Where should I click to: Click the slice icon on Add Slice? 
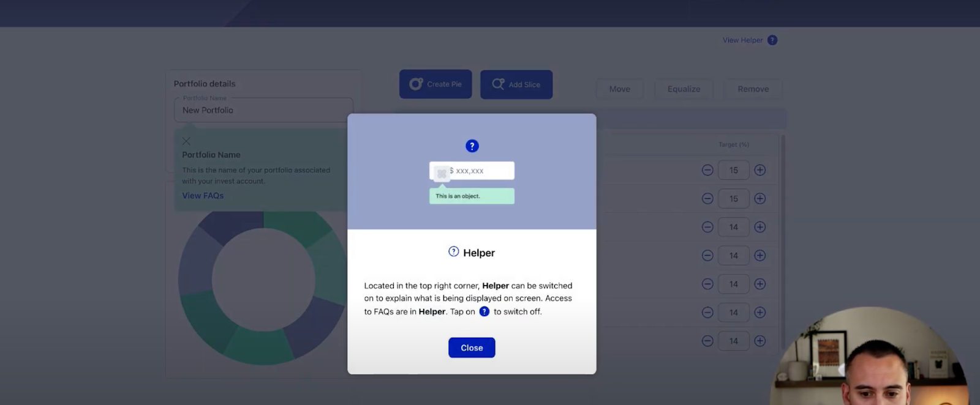[x=499, y=84]
